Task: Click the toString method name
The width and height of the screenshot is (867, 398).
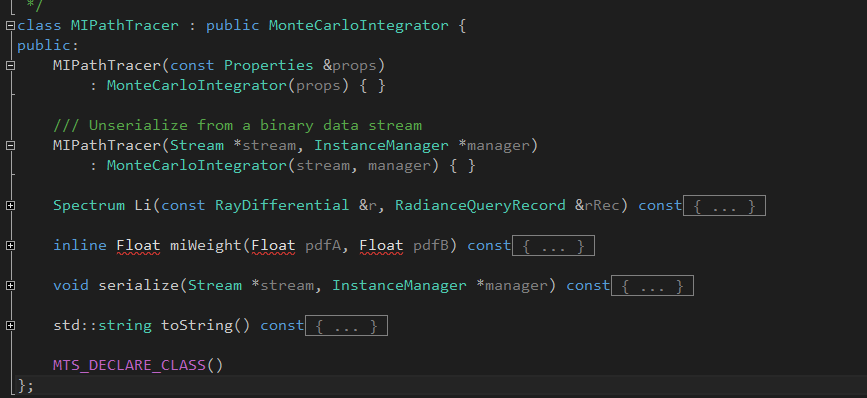Action: [197, 326]
